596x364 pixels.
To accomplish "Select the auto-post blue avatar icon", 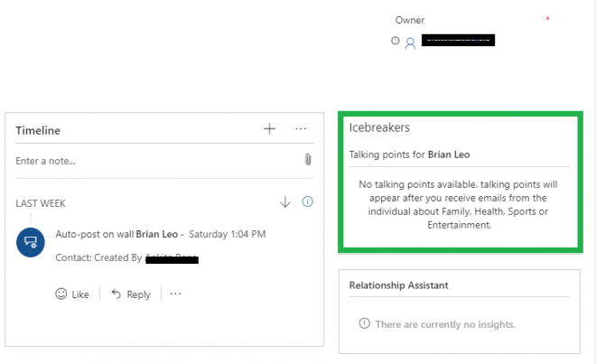I will [x=30, y=242].
